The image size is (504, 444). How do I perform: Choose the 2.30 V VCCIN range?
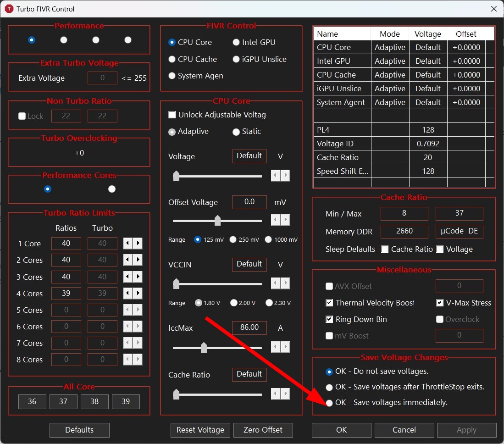click(269, 303)
